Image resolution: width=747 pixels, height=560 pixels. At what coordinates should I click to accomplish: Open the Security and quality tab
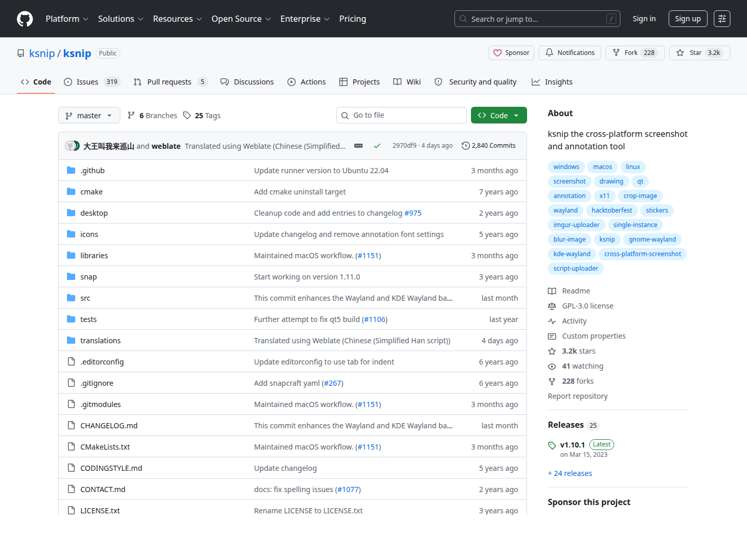pos(476,82)
